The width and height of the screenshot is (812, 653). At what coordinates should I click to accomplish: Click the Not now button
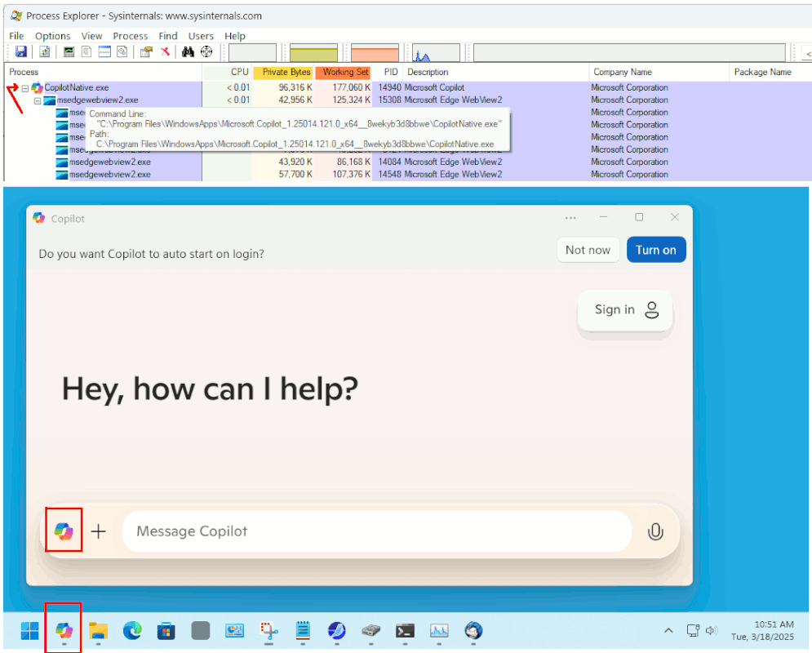588,250
